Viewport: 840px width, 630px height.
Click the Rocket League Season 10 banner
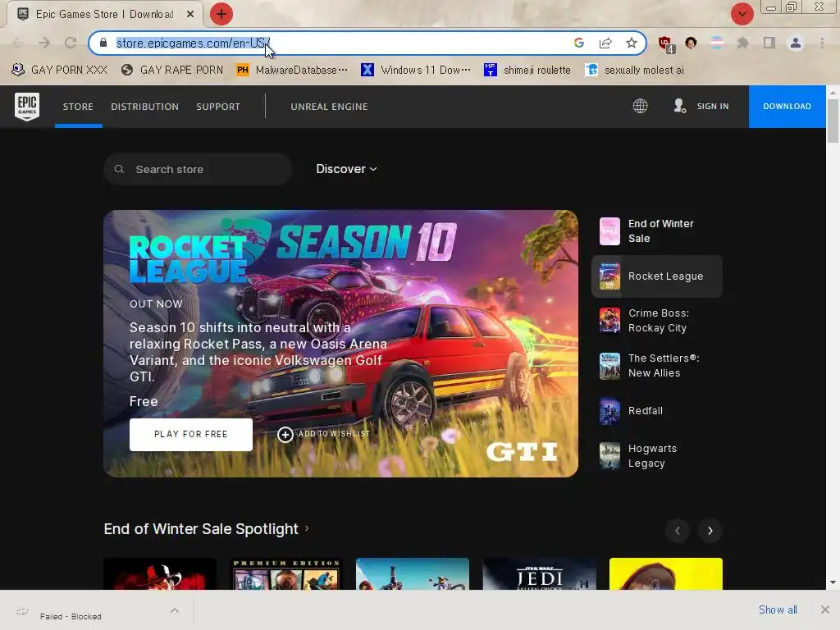coord(340,344)
